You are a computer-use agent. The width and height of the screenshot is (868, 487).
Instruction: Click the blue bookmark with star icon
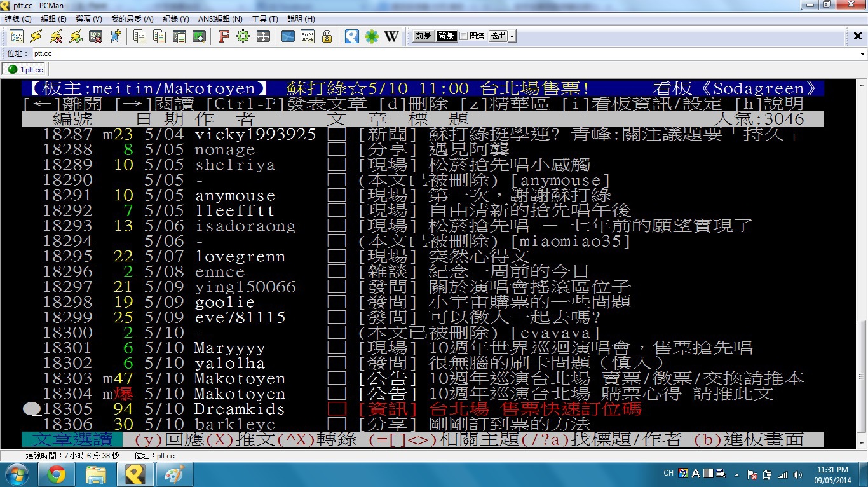coord(116,36)
